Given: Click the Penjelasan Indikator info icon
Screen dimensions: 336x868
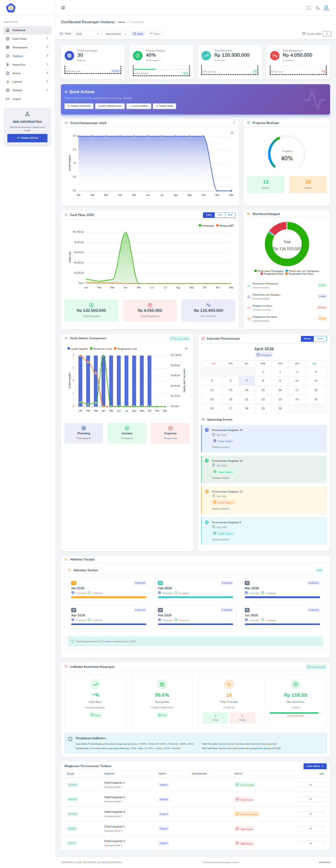Looking at the screenshot, I should [70, 739].
